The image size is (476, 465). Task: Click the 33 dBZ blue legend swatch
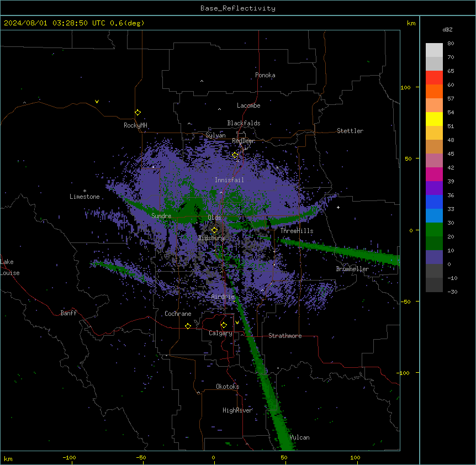434,215
